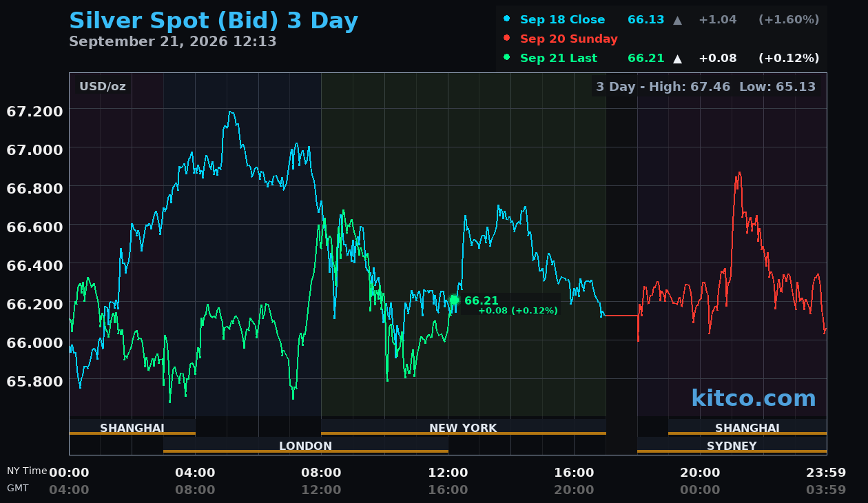The image size is (868, 503).
Task: Click the 66.21 price tooltip on chart
Action: pos(482,300)
